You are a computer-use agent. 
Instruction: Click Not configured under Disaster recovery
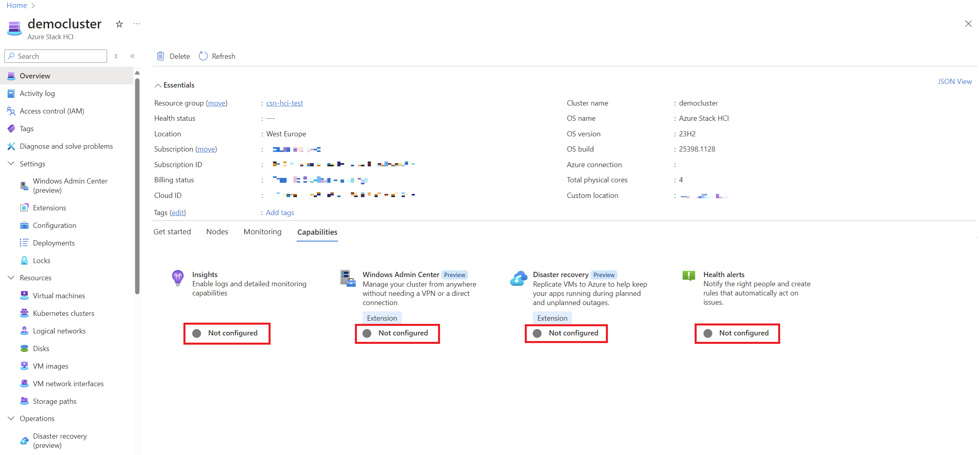[x=566, y=333]
